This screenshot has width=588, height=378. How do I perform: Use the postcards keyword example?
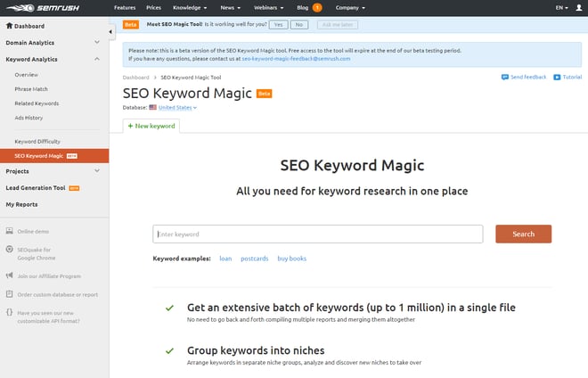tap(255, 259)
